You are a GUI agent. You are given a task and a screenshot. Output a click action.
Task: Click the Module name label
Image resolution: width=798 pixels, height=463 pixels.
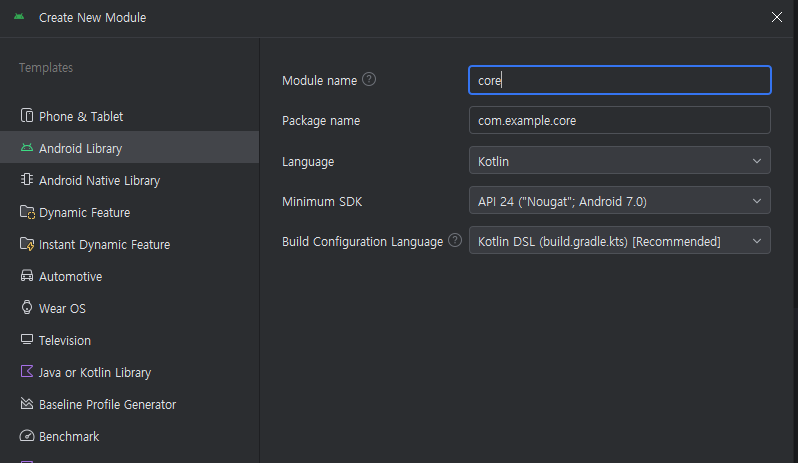point(320,81)
